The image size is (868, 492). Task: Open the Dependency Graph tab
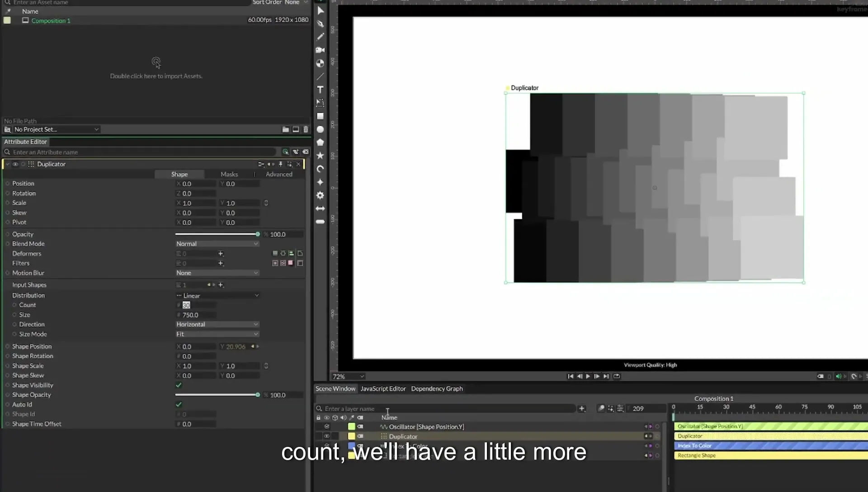coord(437,389)
